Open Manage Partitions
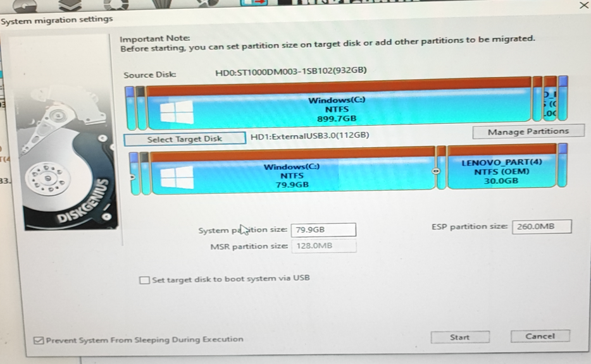This screenshot has height=364, width=591. (528, 131)
